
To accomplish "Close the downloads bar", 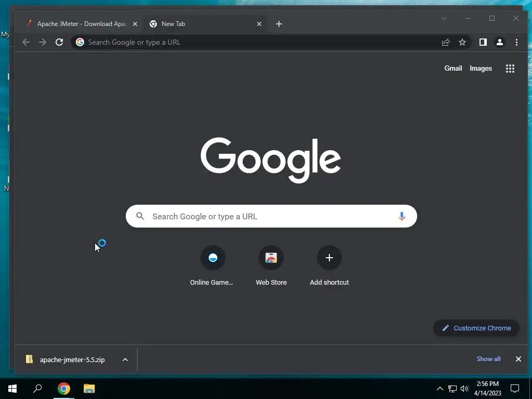I will (518, 359).
